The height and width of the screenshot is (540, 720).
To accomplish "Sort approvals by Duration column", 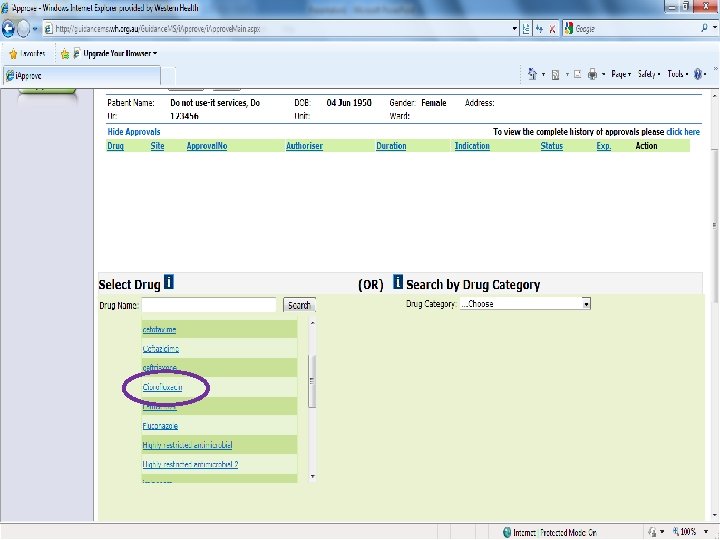I will pos(391,146).
